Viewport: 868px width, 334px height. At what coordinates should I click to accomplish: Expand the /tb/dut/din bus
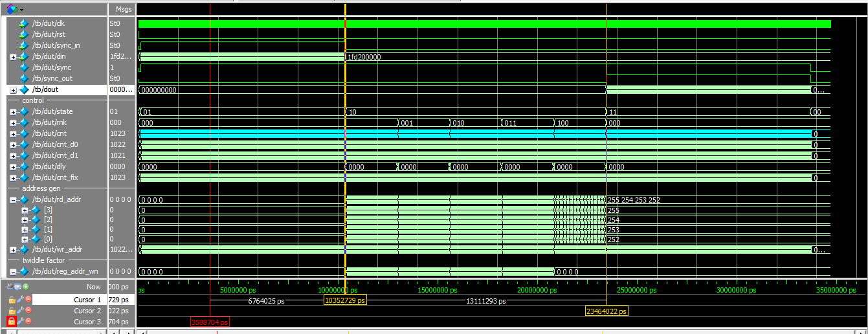(x=14, y=57)
